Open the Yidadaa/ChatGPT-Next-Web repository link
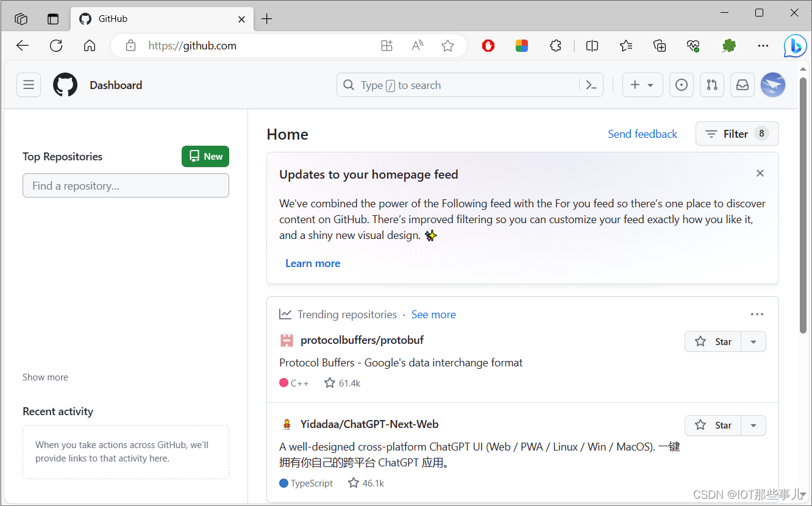 pyautogui.click(x=369, y=424)
